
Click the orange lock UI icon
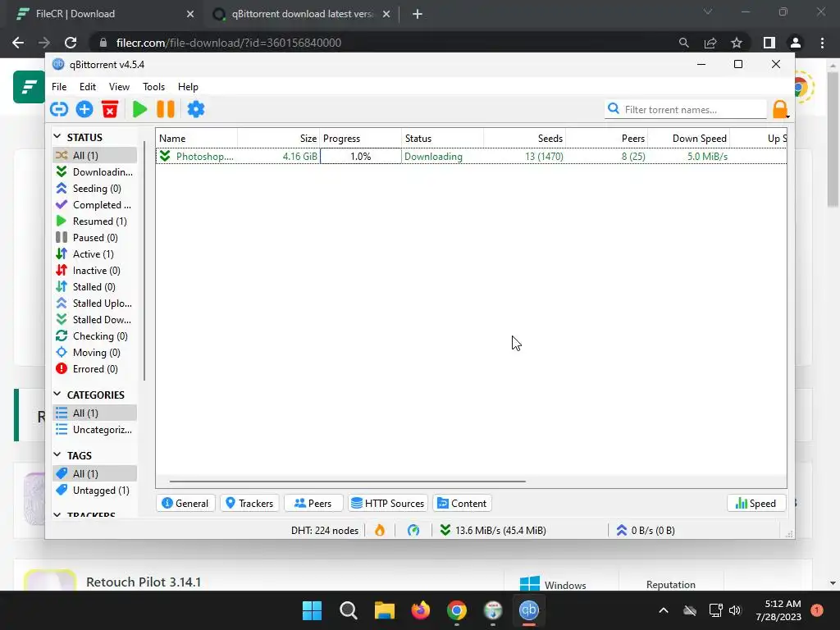[780, 109]
